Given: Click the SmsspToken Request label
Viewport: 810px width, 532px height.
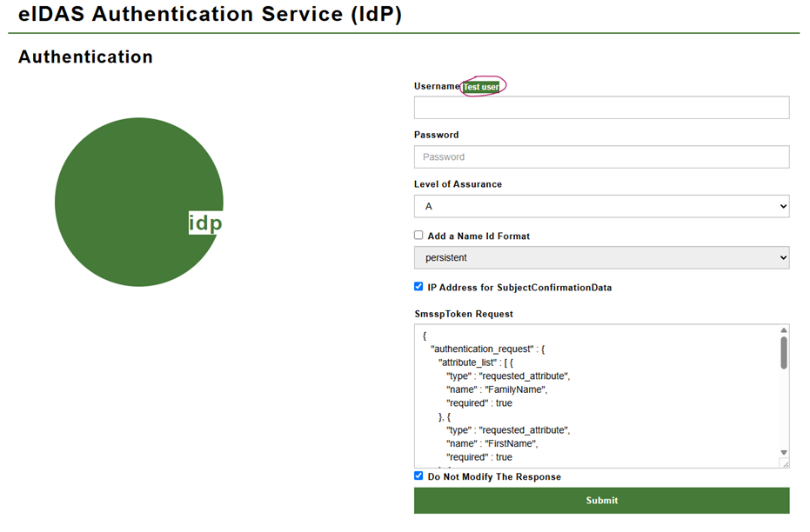Looking at the screenshot, I should coord(464,314).
